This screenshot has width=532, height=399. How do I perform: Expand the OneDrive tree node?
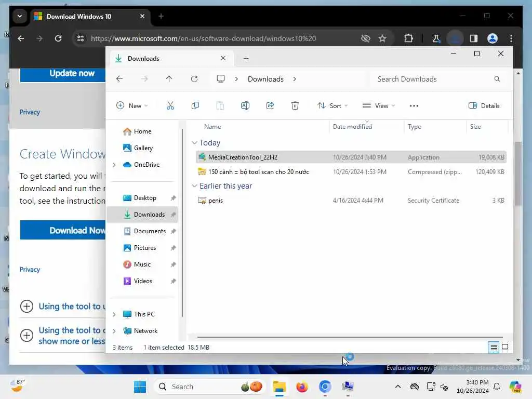(114, 165)
